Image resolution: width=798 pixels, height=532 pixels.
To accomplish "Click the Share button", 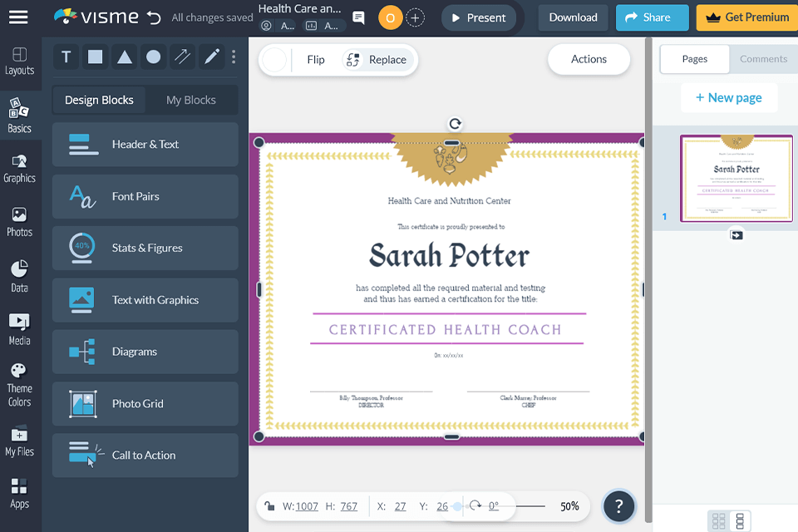I will point(652,17).
